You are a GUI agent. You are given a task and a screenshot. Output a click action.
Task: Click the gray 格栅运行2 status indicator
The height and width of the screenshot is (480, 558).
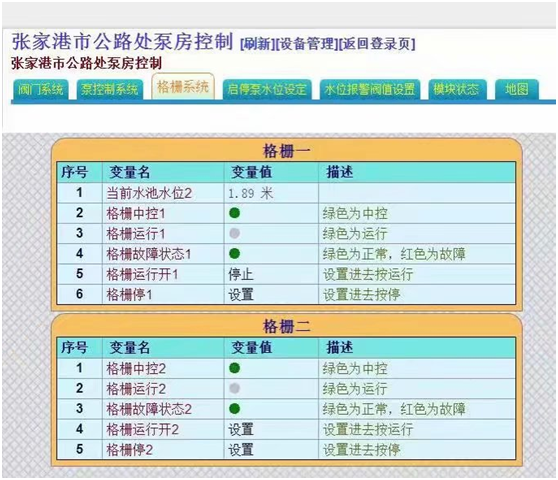pos(235,389)
